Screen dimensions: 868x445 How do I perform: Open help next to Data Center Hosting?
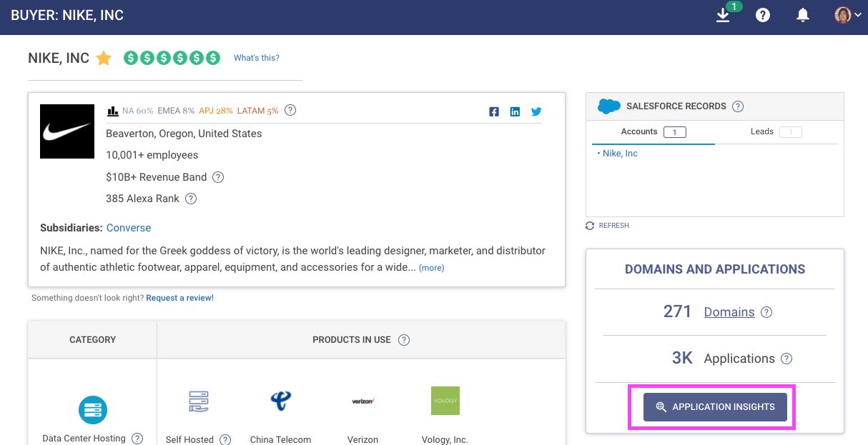(x=137, y=439)
